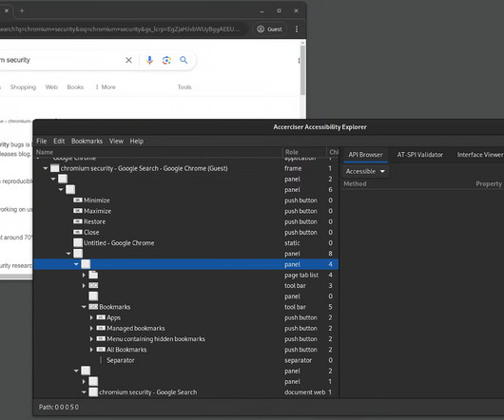Click the document web row icon

93,392
